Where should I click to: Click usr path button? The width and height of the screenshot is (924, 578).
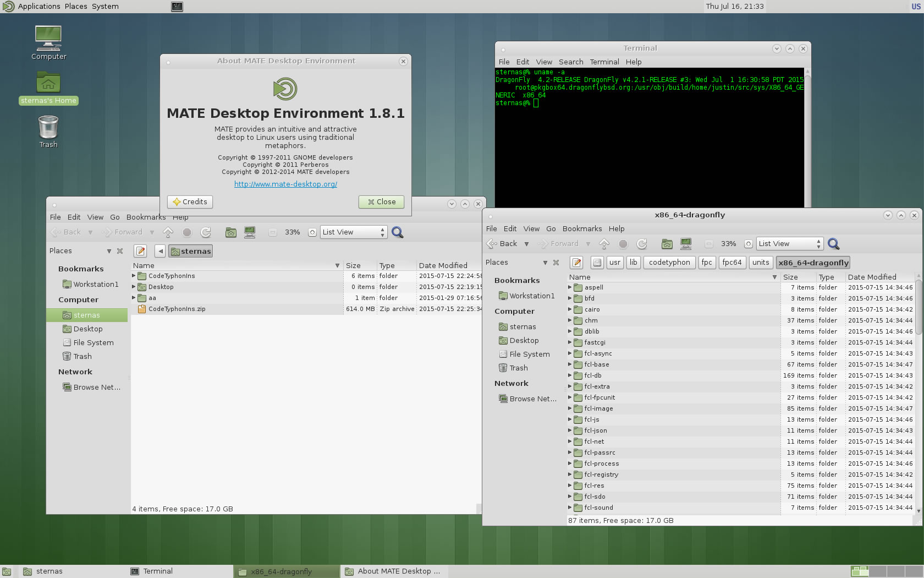[x=615, y=263]
